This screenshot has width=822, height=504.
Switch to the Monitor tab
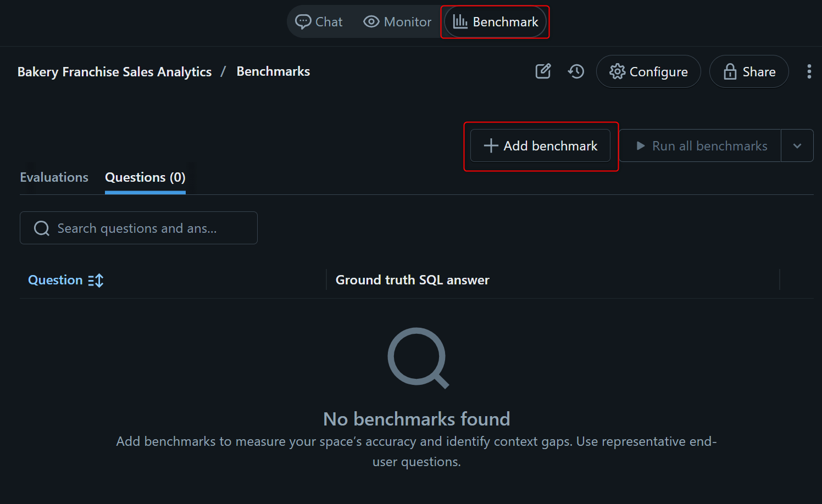tap(397, 22)
